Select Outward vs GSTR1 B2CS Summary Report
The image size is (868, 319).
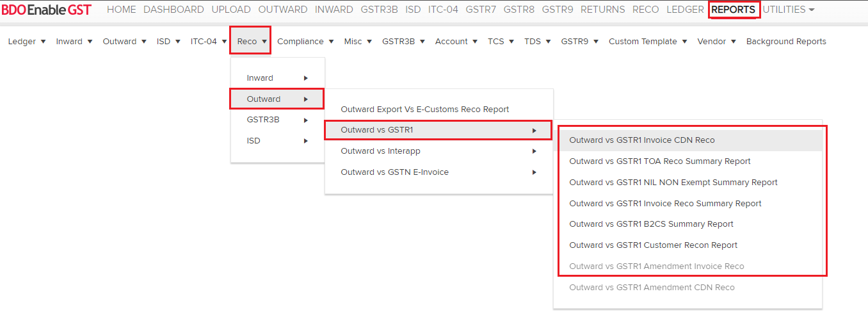point(651,224)
